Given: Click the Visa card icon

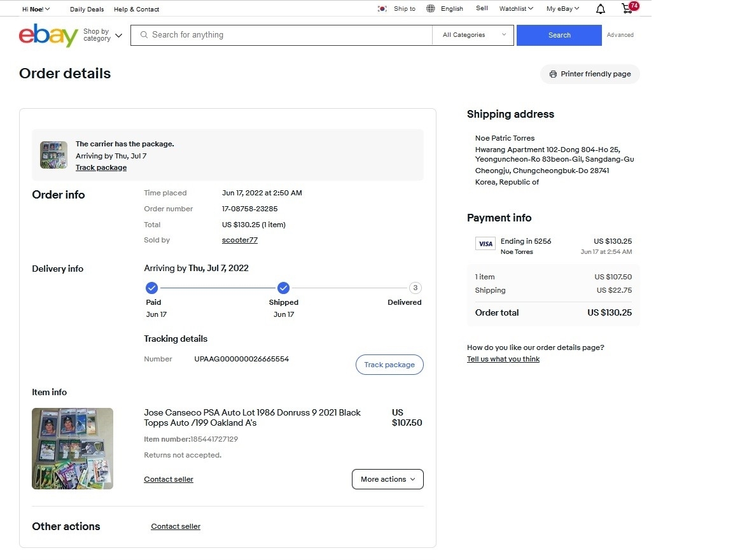Looking at the screenshot, I should [x=485, y=244].
